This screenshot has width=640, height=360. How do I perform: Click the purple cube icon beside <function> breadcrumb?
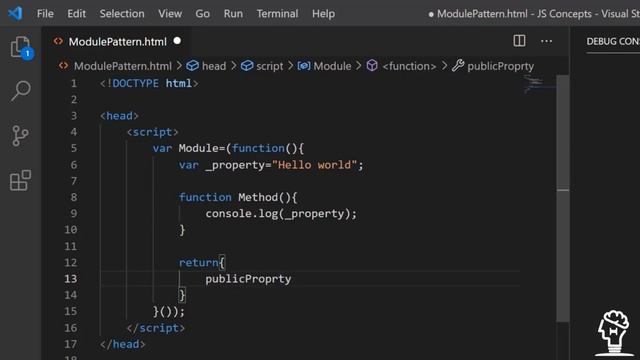pyautogui.click(x=372, y=66)
